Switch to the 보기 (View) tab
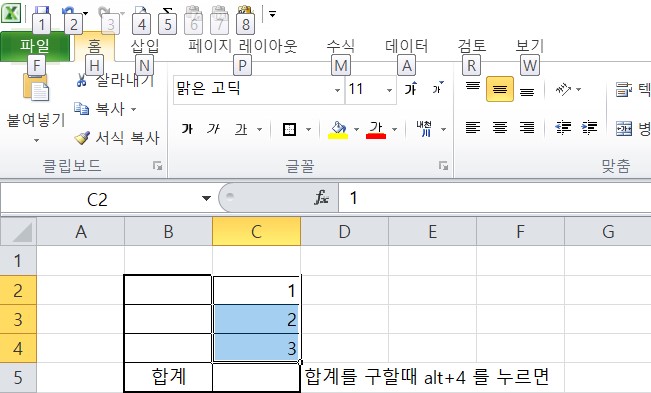The height and width of the screenshot is (393, 651). click(529, 46)
